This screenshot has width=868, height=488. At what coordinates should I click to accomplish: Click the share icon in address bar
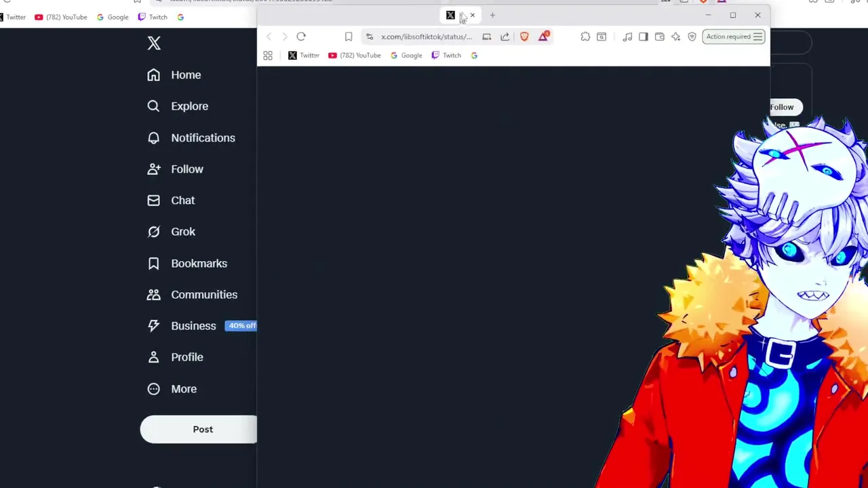point(505,37)
